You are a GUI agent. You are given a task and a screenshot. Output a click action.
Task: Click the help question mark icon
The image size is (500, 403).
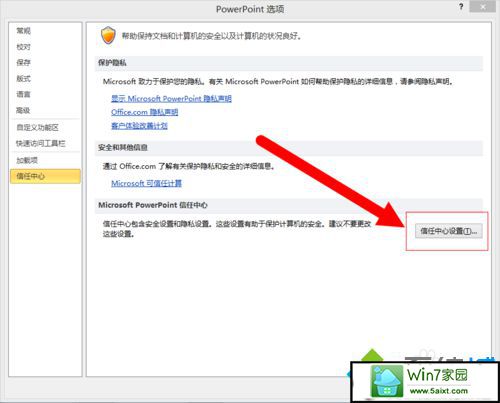point(461,7)
